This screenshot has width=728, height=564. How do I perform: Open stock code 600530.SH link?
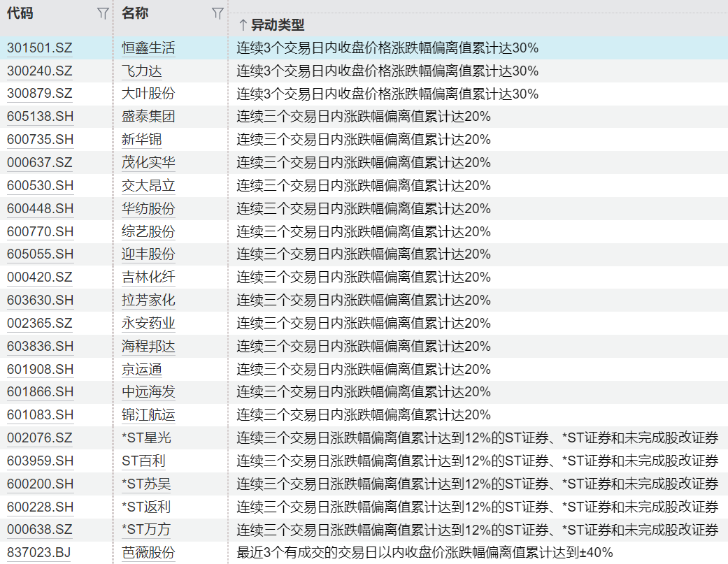pyautogui.click(x=41, y=185)
